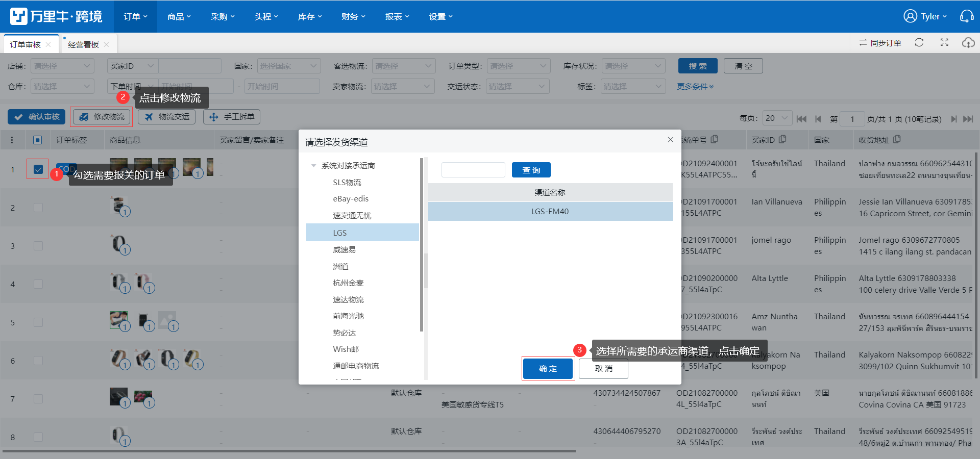980x459 pixels.
Task: Check the row 5 order checkbox
Action: (x=38, y=322)
